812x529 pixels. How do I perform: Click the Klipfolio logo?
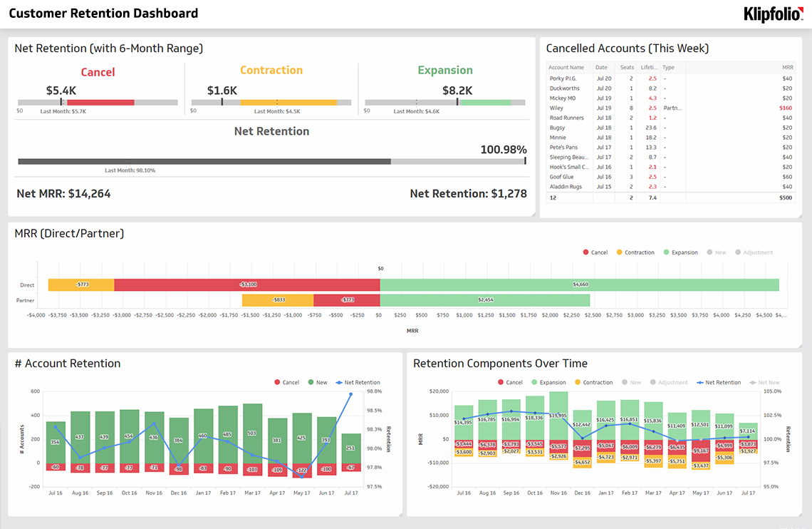tap(773, 14)
